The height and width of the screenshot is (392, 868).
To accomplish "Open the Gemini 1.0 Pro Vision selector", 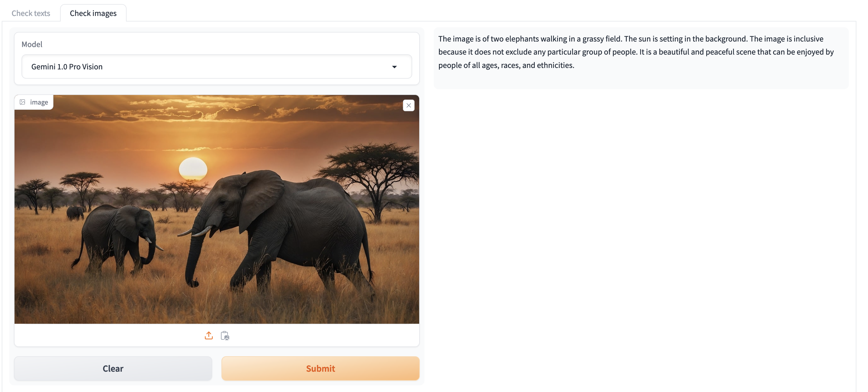I will (x=217, y=66).
